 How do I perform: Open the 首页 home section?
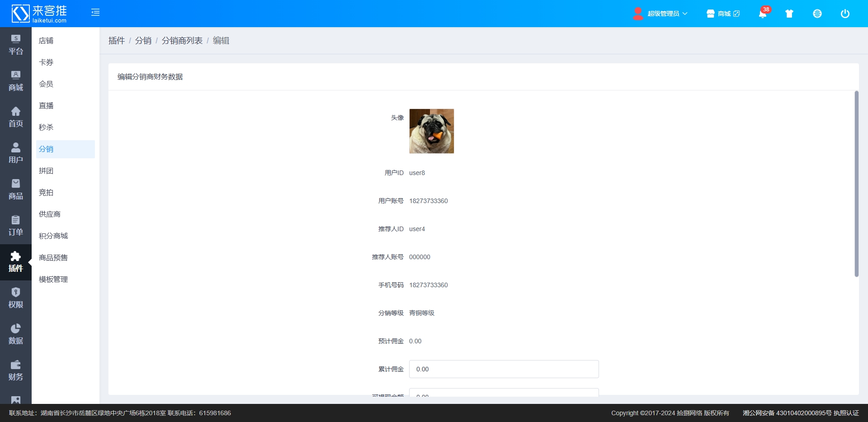pos(16,117)
